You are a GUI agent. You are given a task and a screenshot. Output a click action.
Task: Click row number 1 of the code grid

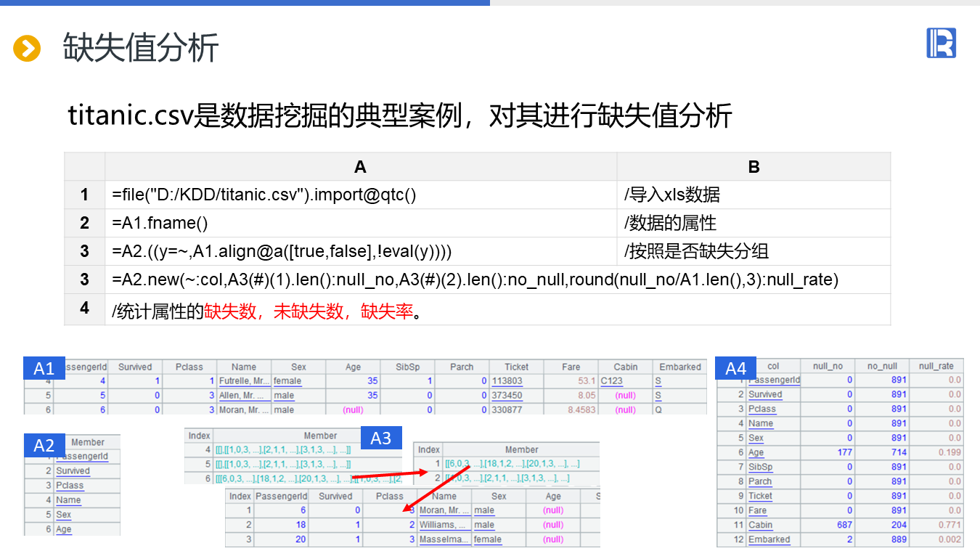click(85, 195)
